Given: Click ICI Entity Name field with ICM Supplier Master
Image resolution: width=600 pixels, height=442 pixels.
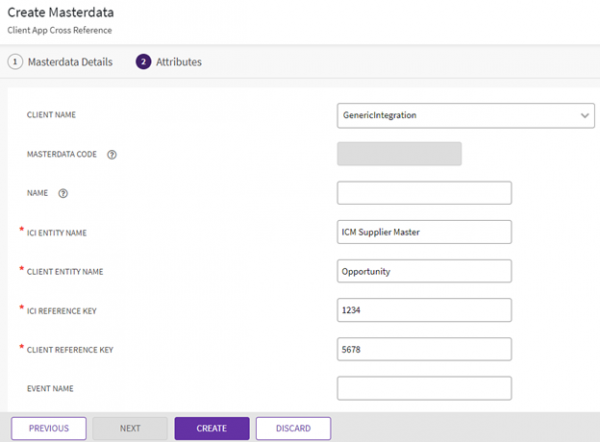Looking at the screenshot, I should click(x=424, y=232).
